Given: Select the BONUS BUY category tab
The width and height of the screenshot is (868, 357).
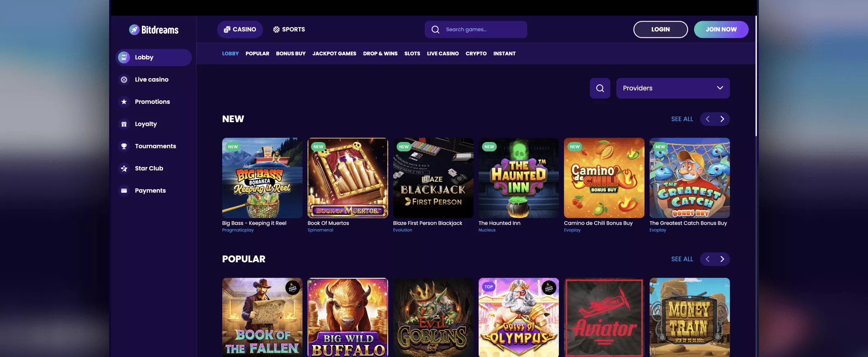Looking at the screenshot, I should 291,54.
